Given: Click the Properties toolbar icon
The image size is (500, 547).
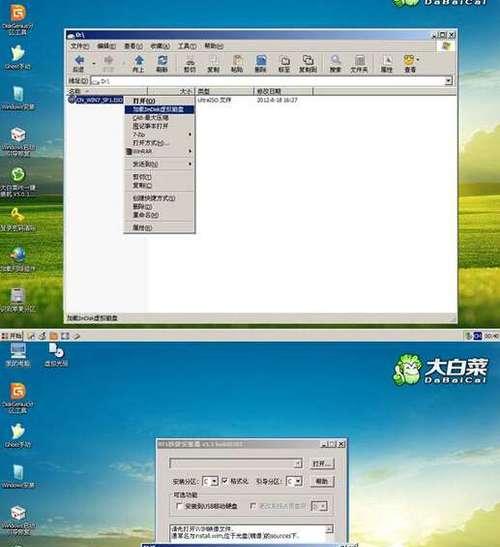Looking at the screenshot, I should 387,64.
